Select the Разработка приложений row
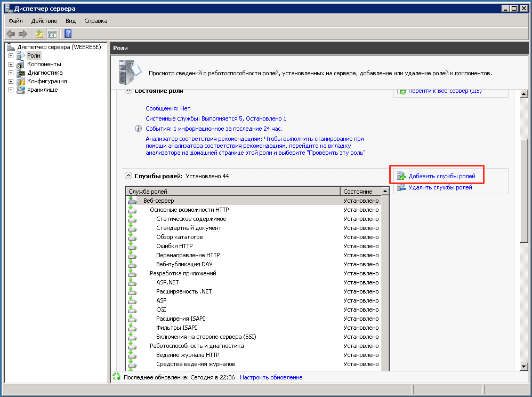Screen dimensions: 532x397 [x=254, y=273]
